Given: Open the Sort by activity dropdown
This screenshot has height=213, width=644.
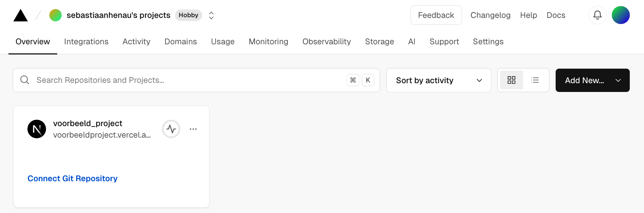Looking at the screenshot, I should coord(438,80).
